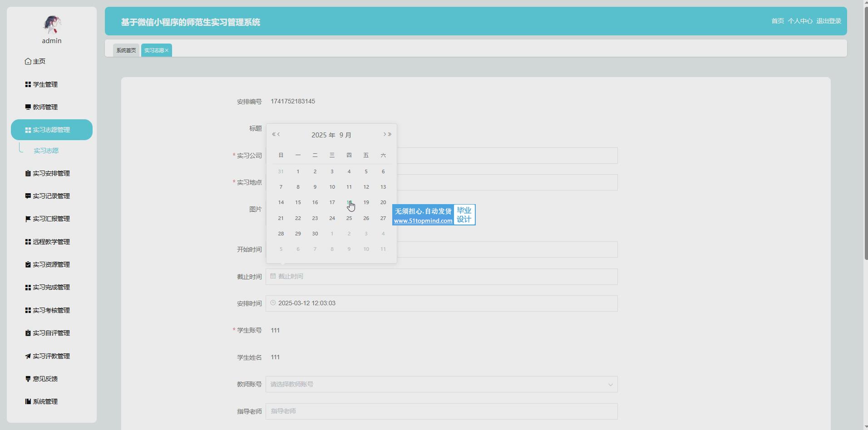This screenshot has height=430, width=868.
Task: Click the page vertical scrollbar
Action: 865,136
